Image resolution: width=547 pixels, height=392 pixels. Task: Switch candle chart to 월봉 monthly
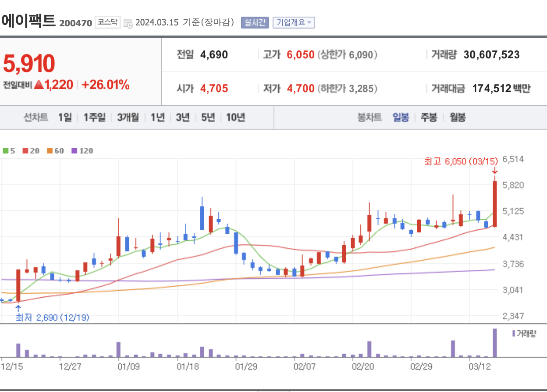(x=457, y=117)
